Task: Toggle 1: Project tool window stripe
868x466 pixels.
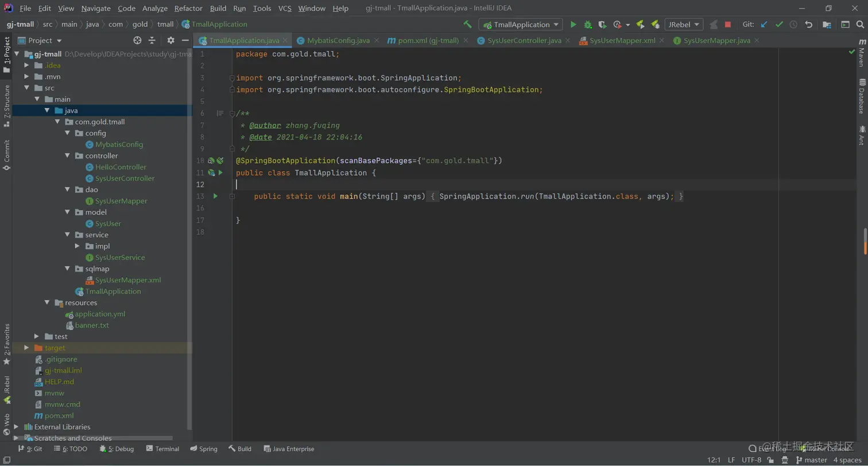Action: pyautogui.click(x=7, y=55)
